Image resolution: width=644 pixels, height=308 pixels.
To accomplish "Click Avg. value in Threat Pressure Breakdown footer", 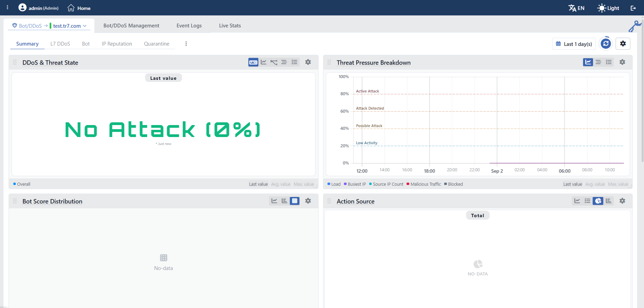I will 595,184.
